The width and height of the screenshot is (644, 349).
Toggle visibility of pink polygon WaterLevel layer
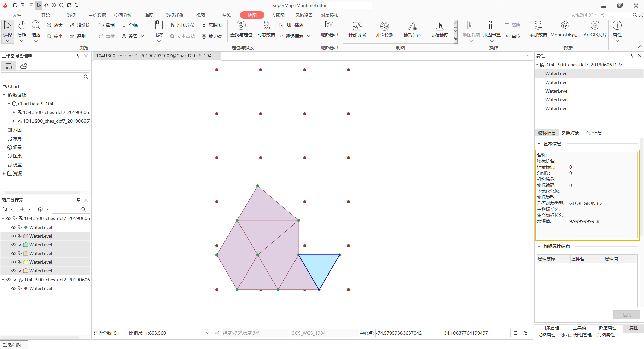[14, 236]
